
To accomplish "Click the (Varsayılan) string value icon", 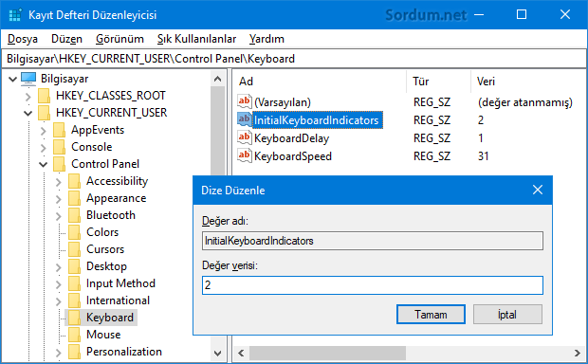I will point(244,101).
